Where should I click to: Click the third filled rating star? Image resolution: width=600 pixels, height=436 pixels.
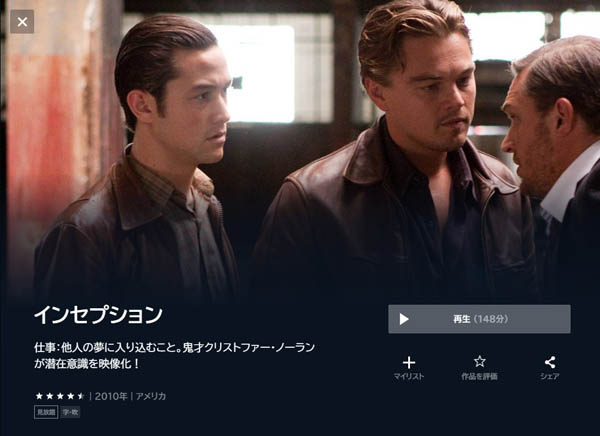[60, 396]
